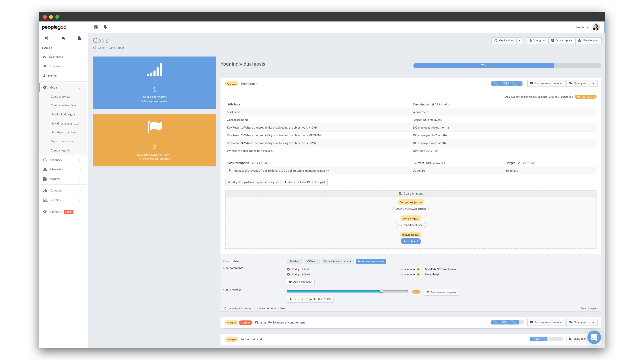The width and height of the screenshot is (644, 360).
Task: Open the Goal actions dropdown arrow
Action: 520,41
